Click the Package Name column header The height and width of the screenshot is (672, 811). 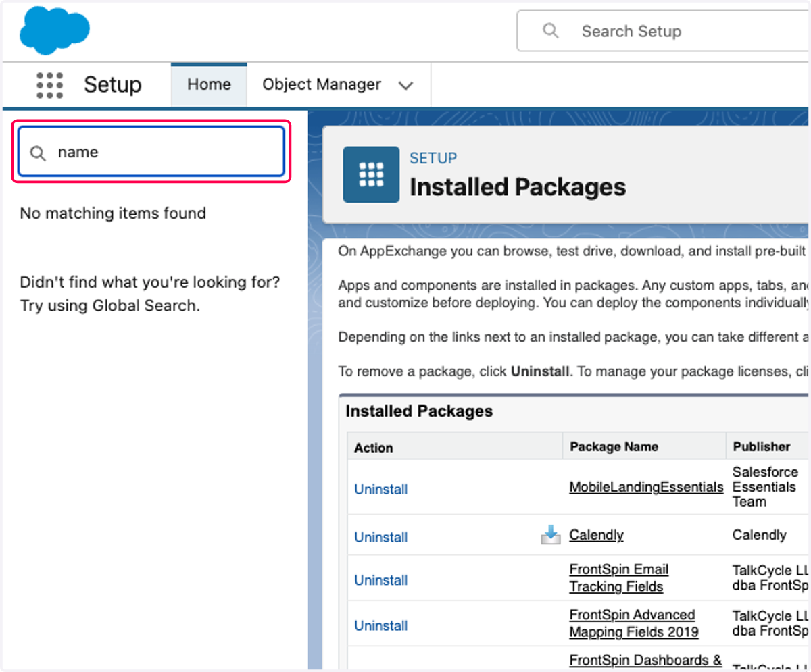pos(614,447)
